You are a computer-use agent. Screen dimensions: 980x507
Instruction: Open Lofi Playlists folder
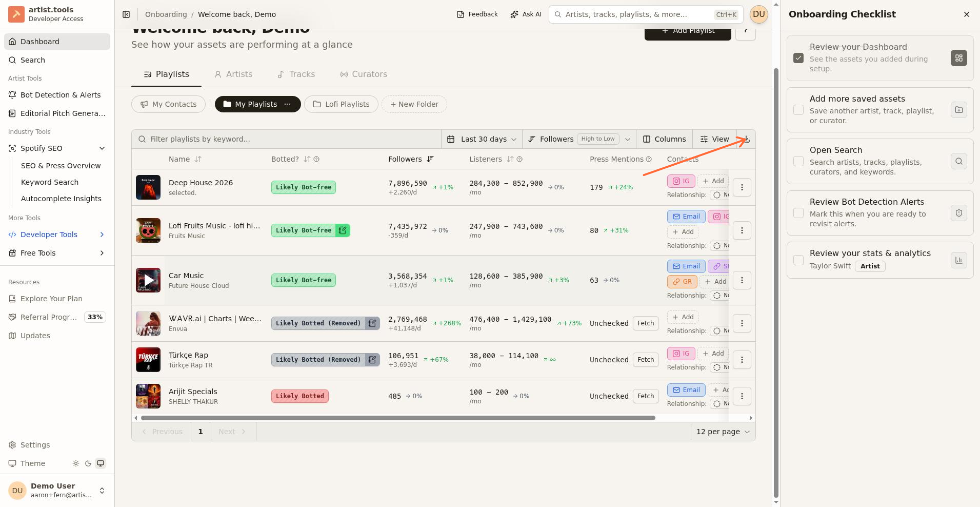pos(341,104)
